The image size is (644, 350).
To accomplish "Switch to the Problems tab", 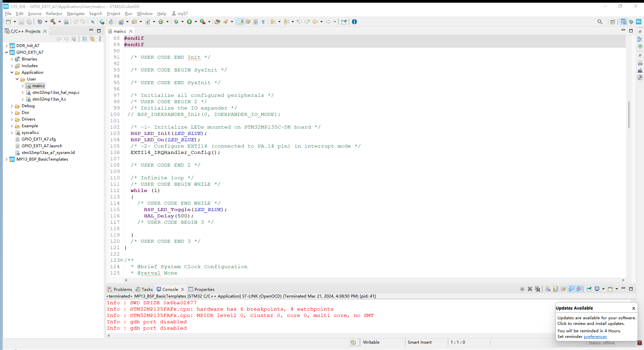I will pyautogui.click(x=122, y=289).
